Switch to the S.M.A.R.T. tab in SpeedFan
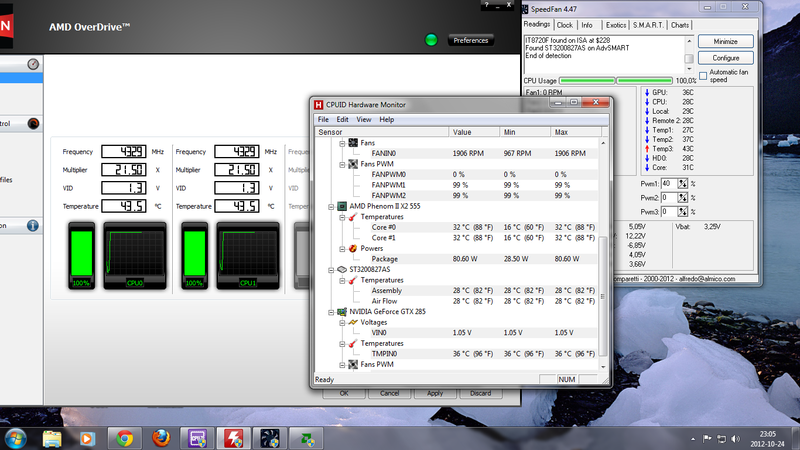The width and height of the screenshot is (800, 450). [x=648, y=25]
